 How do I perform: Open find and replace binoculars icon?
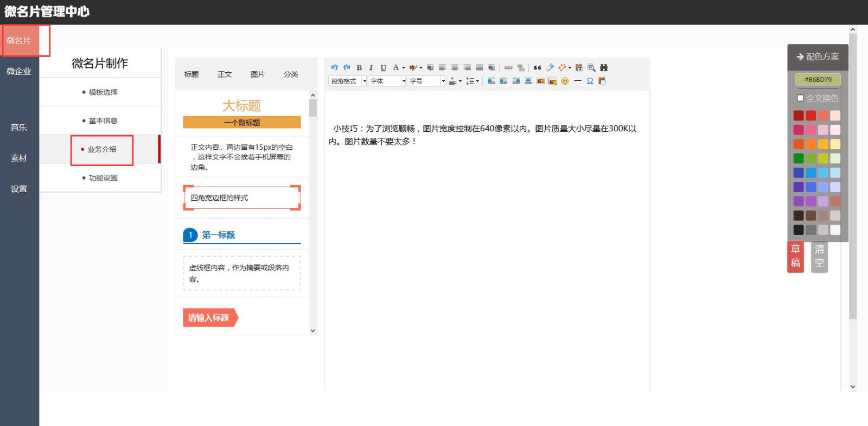coord(604,68)
